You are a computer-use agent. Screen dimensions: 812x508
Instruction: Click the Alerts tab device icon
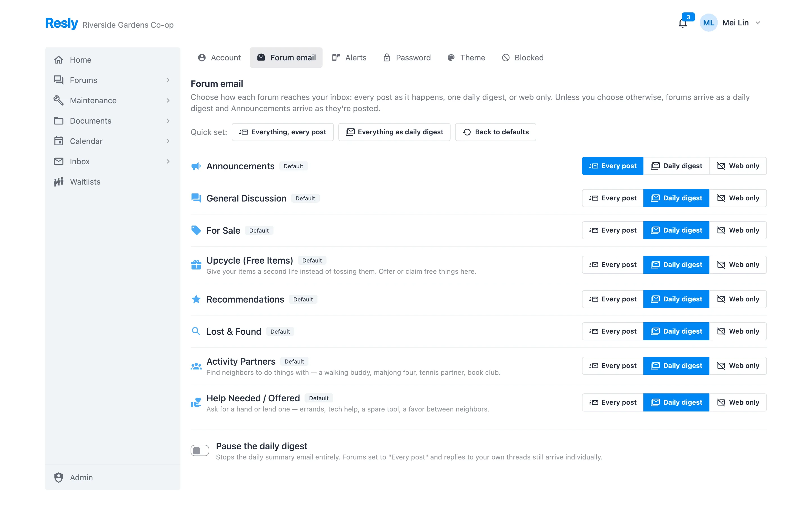[x=336, y=58]
